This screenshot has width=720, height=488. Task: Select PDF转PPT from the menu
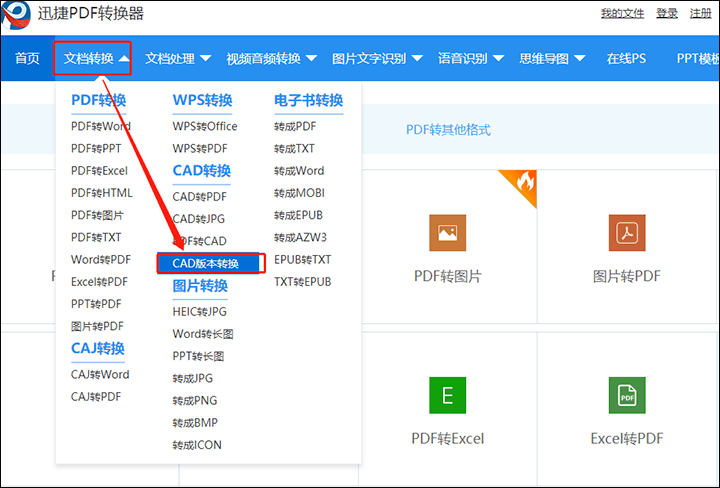click(x=96, y=149)
